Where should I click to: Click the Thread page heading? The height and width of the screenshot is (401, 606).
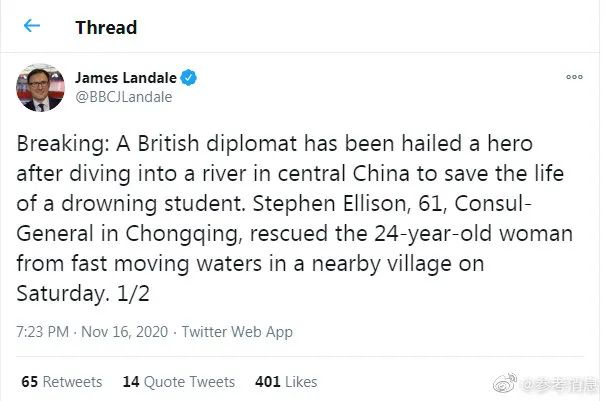[x=106, y=27]
